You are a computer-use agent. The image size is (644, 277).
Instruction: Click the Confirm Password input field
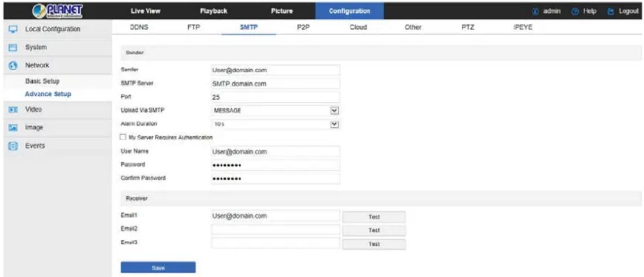pyautogui.click(x=275, y=179)
